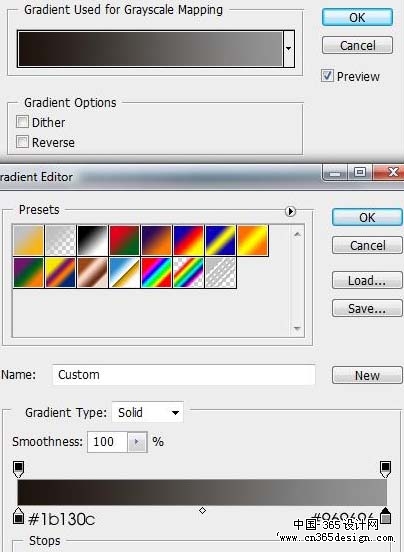Pick the violet-orange gradient preset

pyautogui.click(x=156, y=240)
